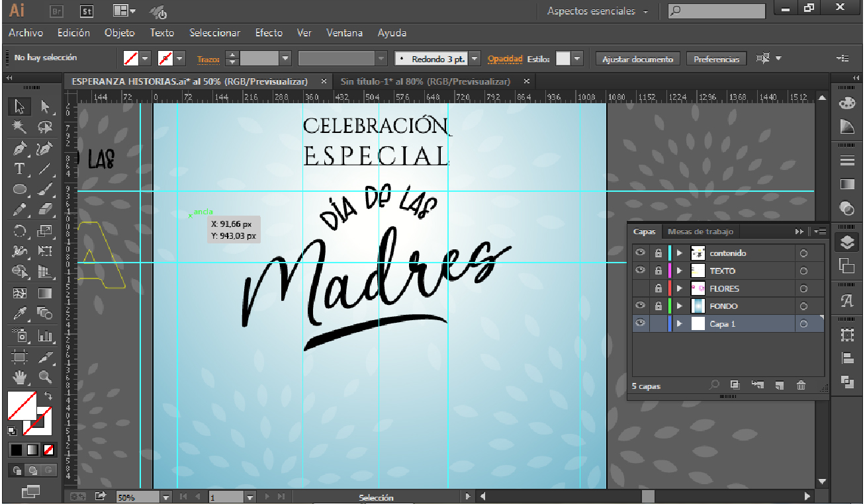This screenshot has height=504, width=865.
Task: Select the Rotate tool
Action: tap(20, 231)
